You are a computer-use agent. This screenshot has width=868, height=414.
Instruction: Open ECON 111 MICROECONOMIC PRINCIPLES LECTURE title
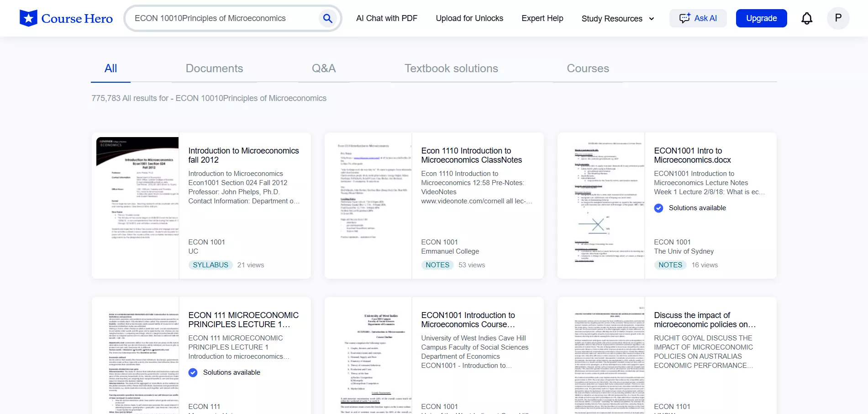(244, 320)
